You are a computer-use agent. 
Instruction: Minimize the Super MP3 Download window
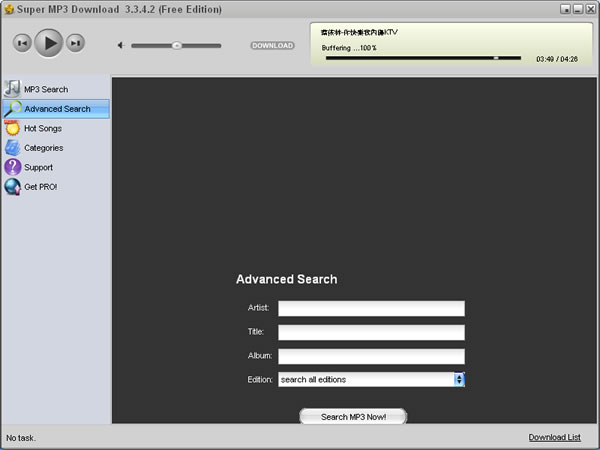point(578,9)
